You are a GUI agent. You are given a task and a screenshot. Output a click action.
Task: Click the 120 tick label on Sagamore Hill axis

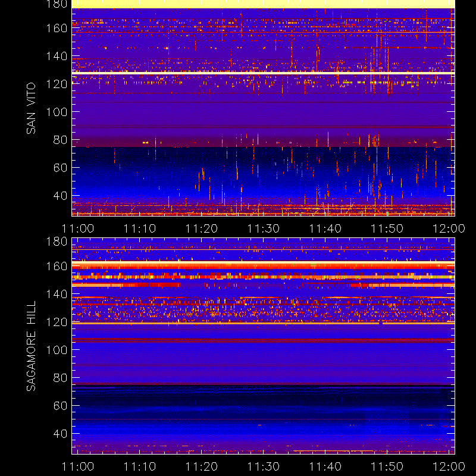click(57, 322)
